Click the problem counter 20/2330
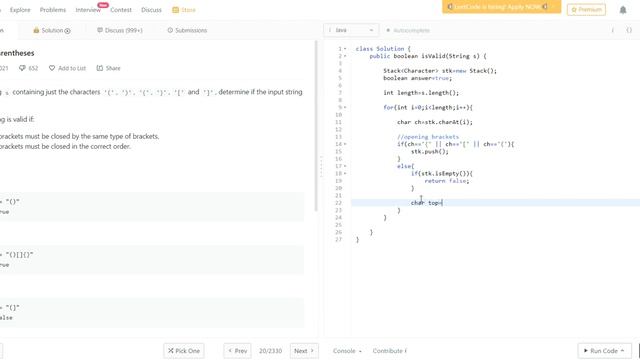This screenshot has height=360, width=640. (270, 351)
